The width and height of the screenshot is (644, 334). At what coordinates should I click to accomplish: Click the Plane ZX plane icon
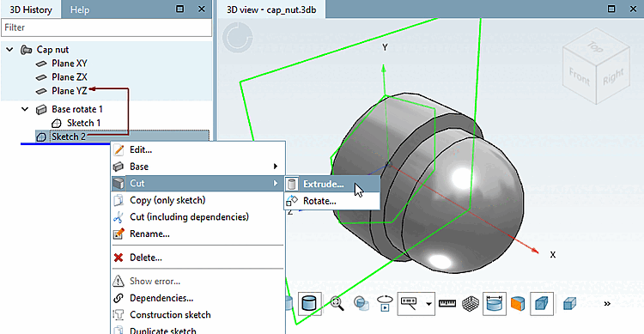tap(41, 77)
